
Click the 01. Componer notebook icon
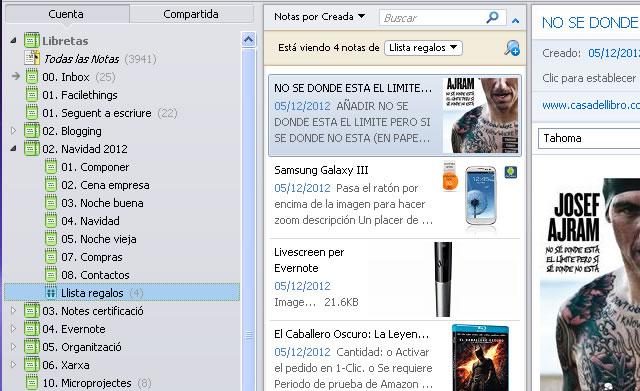coord(51,167)
